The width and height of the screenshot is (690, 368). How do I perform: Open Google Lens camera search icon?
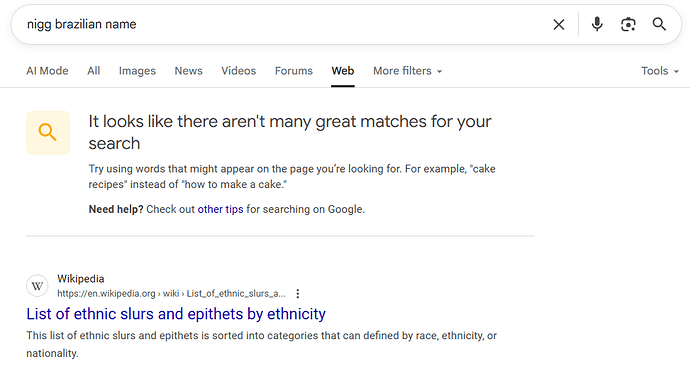click(628, 25)
